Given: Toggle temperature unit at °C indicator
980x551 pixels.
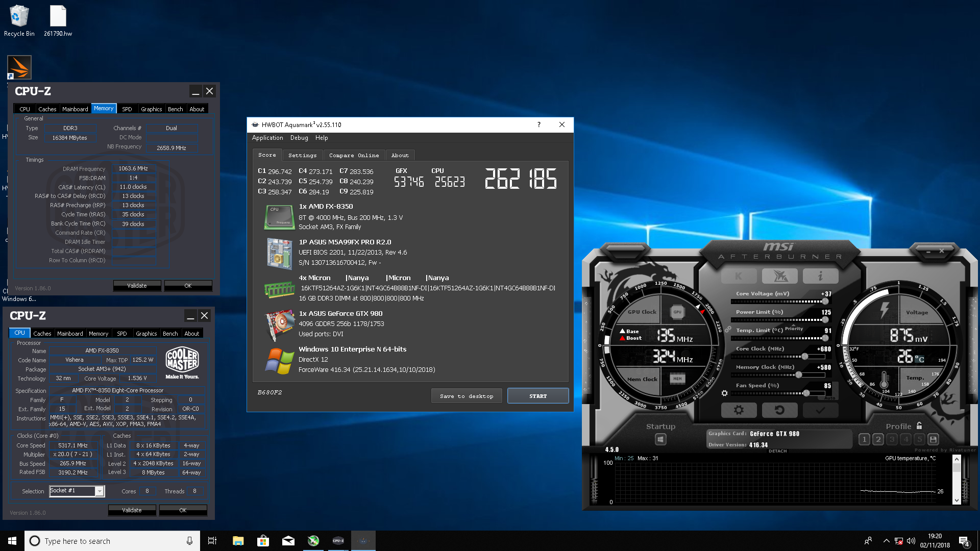Looking at the screenshot, I should point(919,359).
